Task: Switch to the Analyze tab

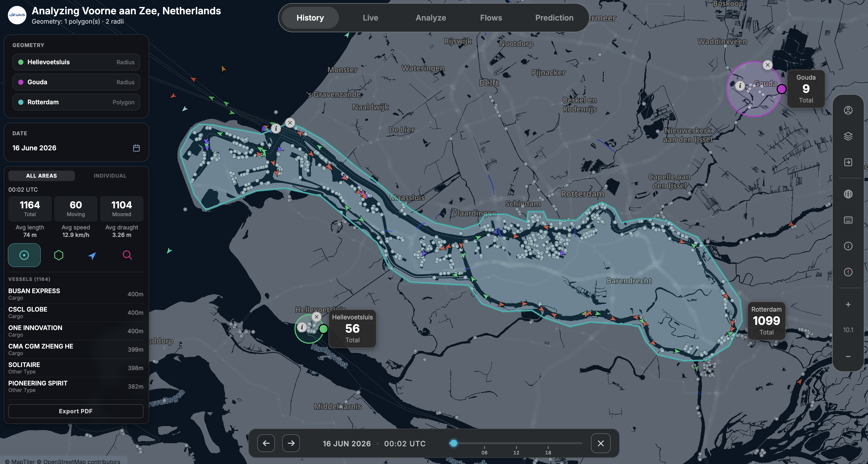Action: tap(431, 18)
